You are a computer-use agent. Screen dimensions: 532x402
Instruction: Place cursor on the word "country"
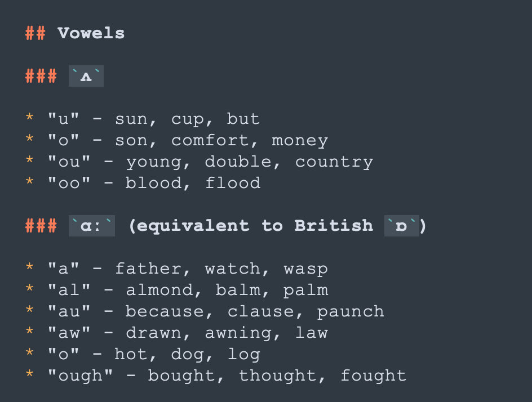[x=334, y=162]
